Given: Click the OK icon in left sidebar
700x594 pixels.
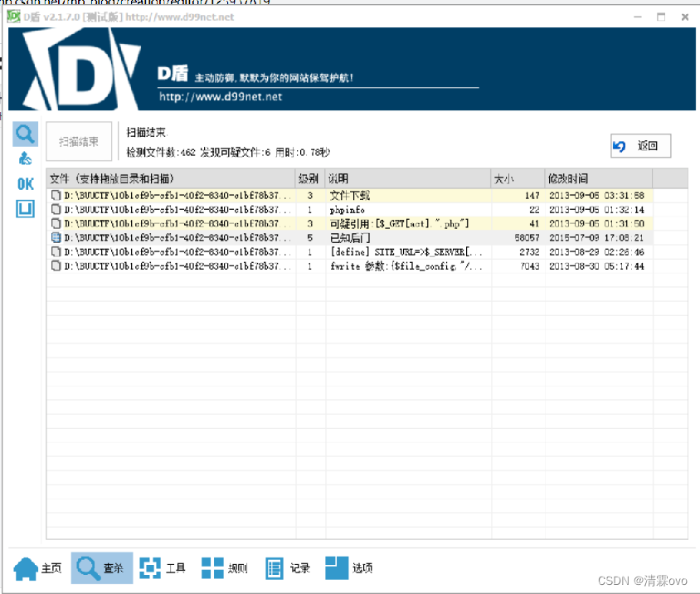Looking at the screenshot, I should pos(25,184).
